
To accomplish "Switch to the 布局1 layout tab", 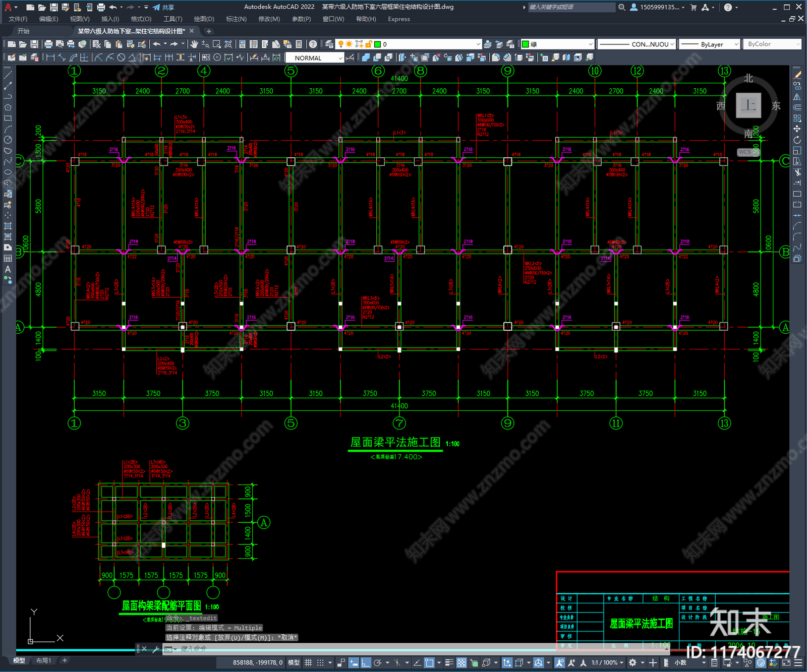I will pos(44,660).
